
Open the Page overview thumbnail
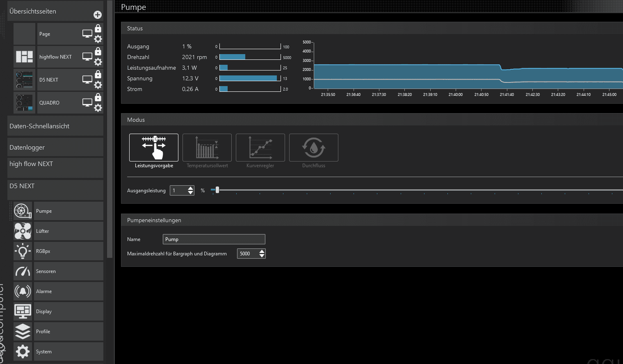tap(24, 34)
